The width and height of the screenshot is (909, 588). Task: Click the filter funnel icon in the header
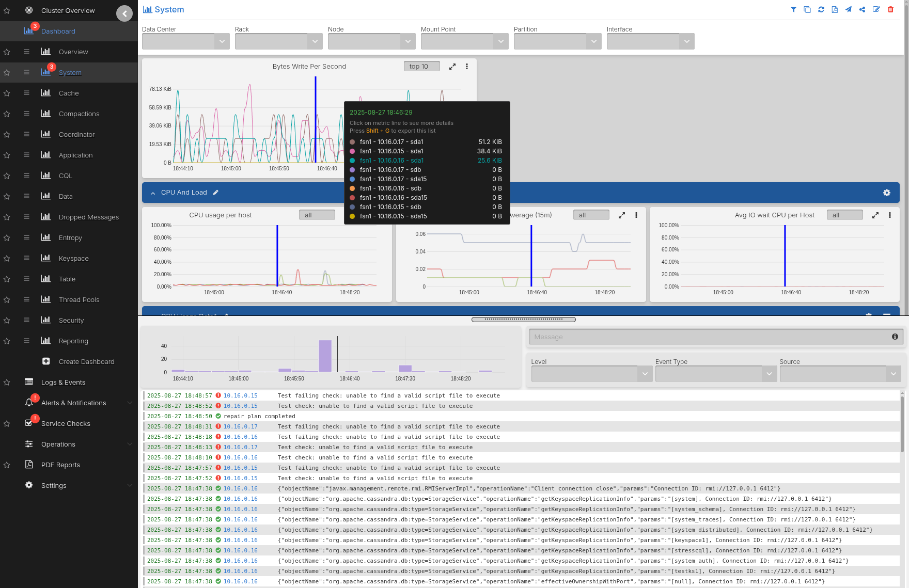(793, 10)
